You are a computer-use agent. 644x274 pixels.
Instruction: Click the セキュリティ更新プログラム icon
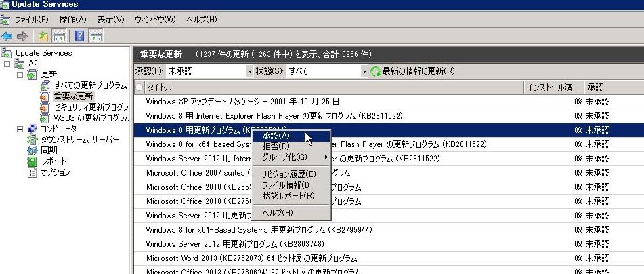tap(45, 107)
